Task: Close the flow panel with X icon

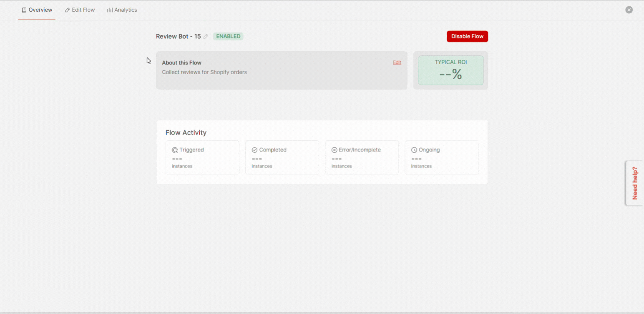Action: (629, 10)
